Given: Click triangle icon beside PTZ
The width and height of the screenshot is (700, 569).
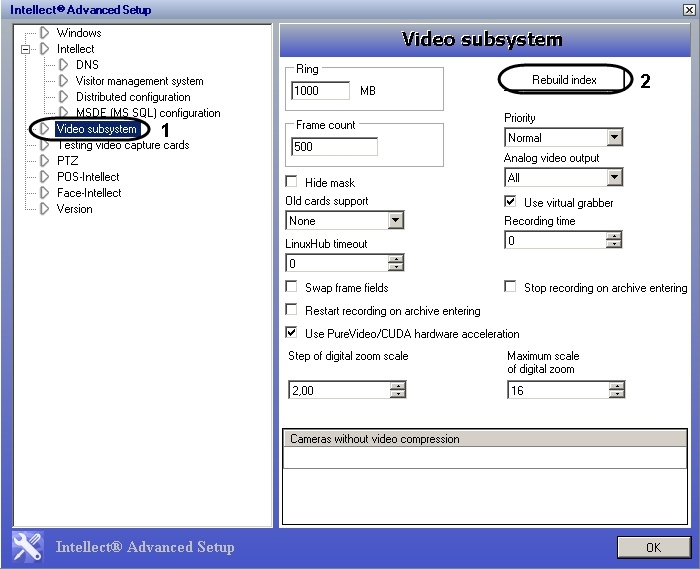Looking at the screenshot, I should pyautogui.click(x=44, y=161).
